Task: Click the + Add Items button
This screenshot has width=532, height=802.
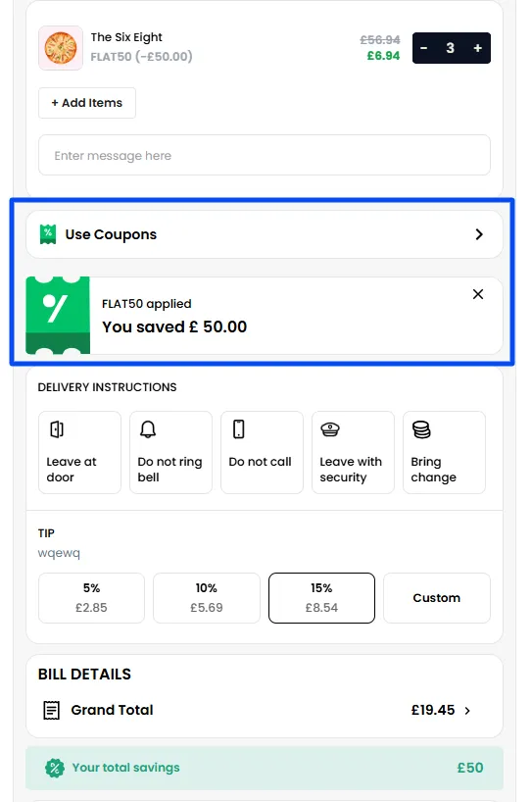Action: [x=87, y=103]
